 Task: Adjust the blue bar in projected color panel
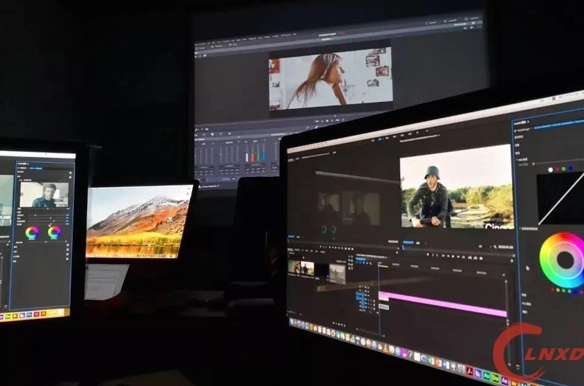[x=263, y=156]
